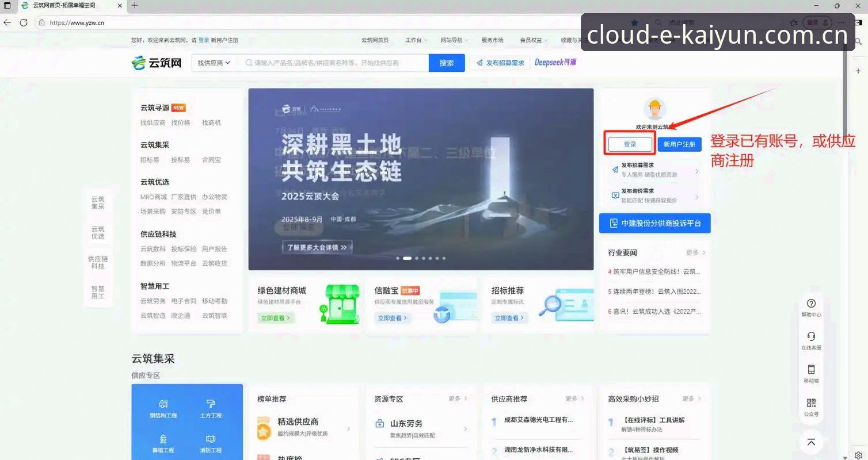Click the 登录 button in user card

tap(630, 144)
